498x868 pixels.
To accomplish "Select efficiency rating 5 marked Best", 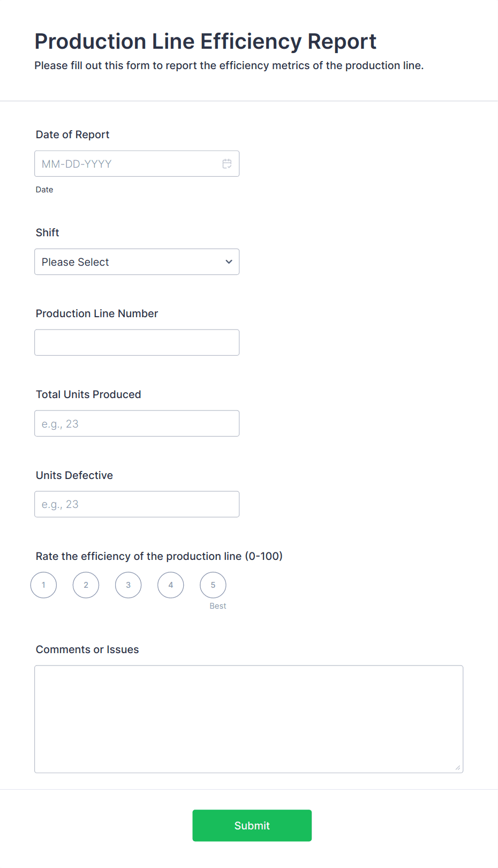I will tap(213, 585).
